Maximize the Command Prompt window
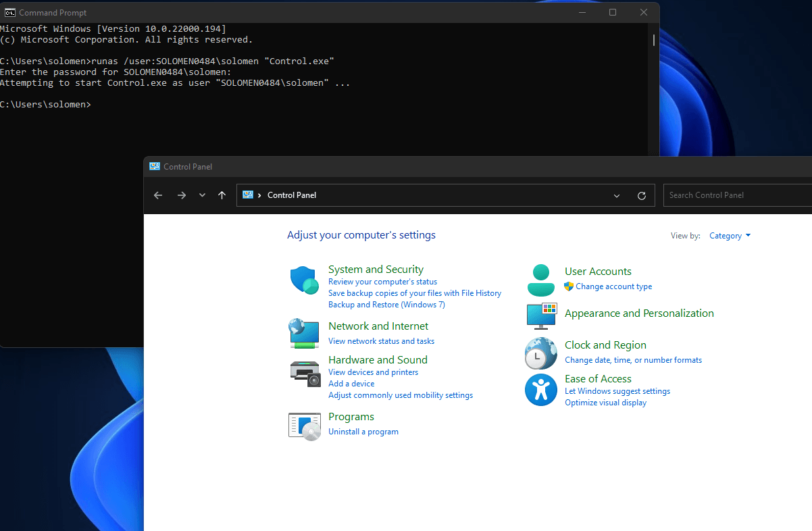 (613, 12)
